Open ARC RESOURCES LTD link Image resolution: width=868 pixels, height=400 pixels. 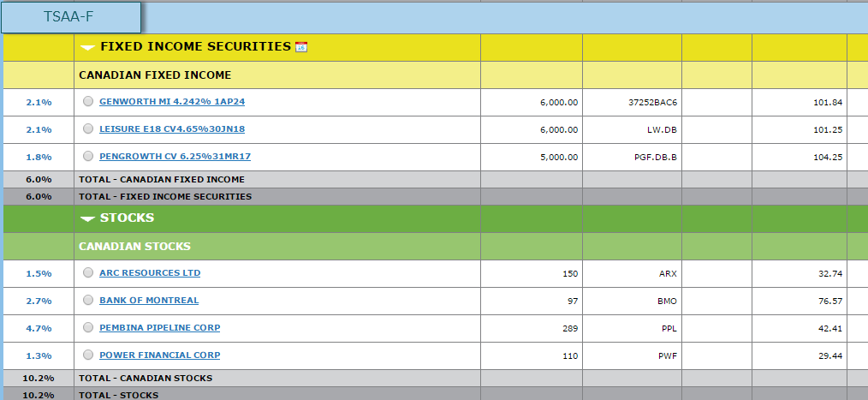point(150,272)
